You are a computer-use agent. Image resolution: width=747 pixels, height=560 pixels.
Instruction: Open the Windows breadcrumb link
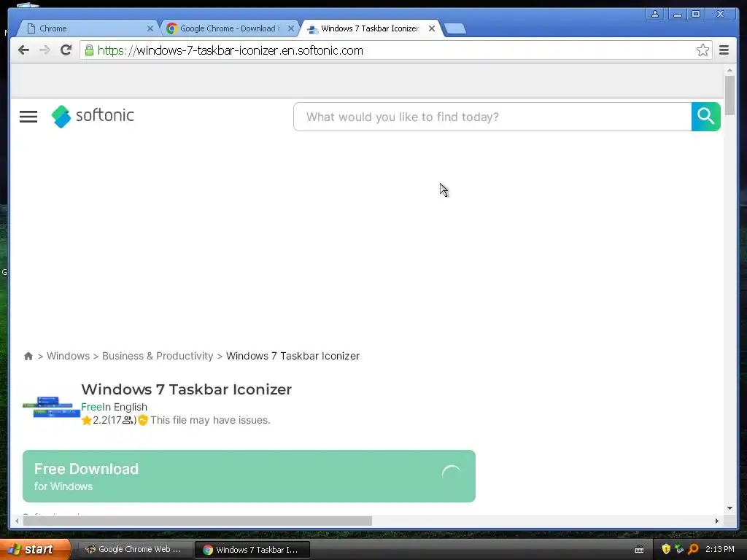68,356
